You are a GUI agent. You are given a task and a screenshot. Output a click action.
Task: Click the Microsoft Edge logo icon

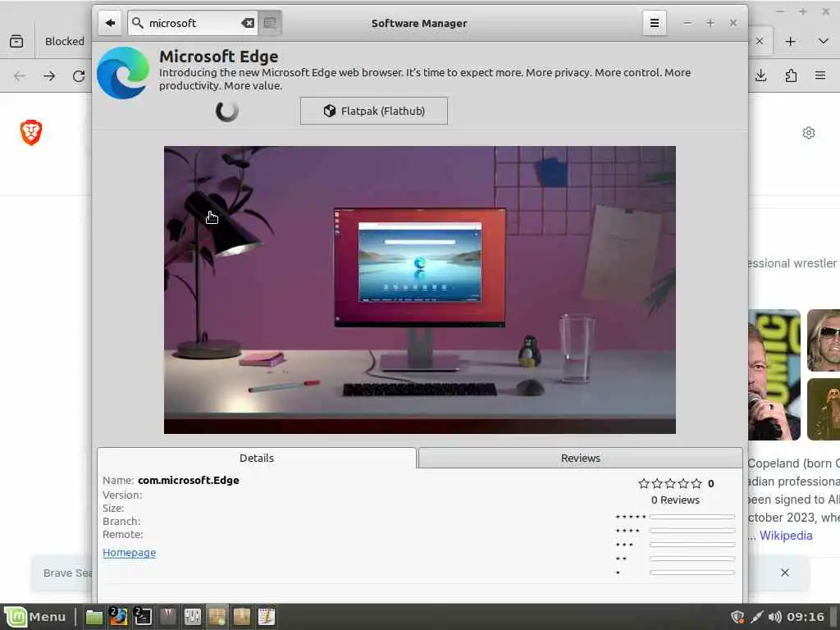click(x=123, y=73)
